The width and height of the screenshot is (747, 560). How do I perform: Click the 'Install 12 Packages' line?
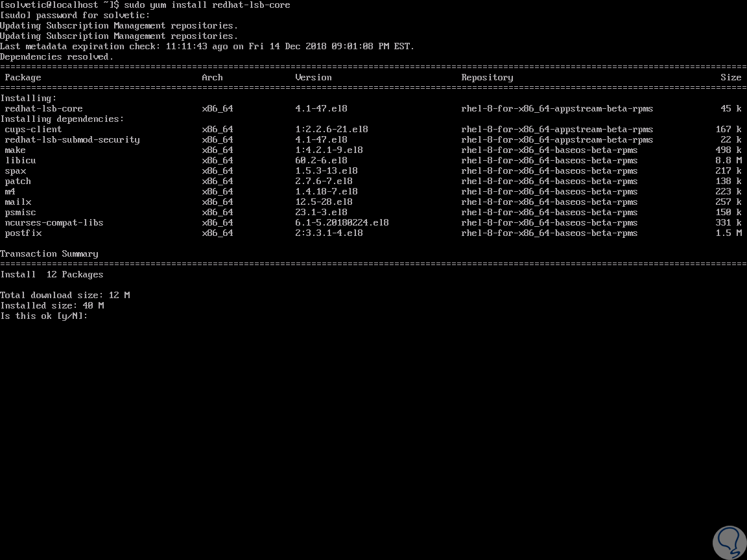[x=52, y=275]
